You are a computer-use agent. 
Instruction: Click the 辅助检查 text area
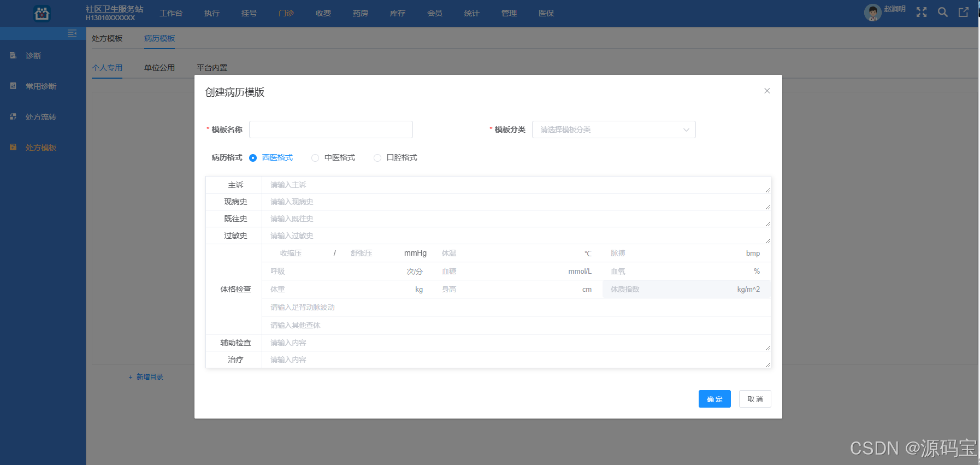516,343
